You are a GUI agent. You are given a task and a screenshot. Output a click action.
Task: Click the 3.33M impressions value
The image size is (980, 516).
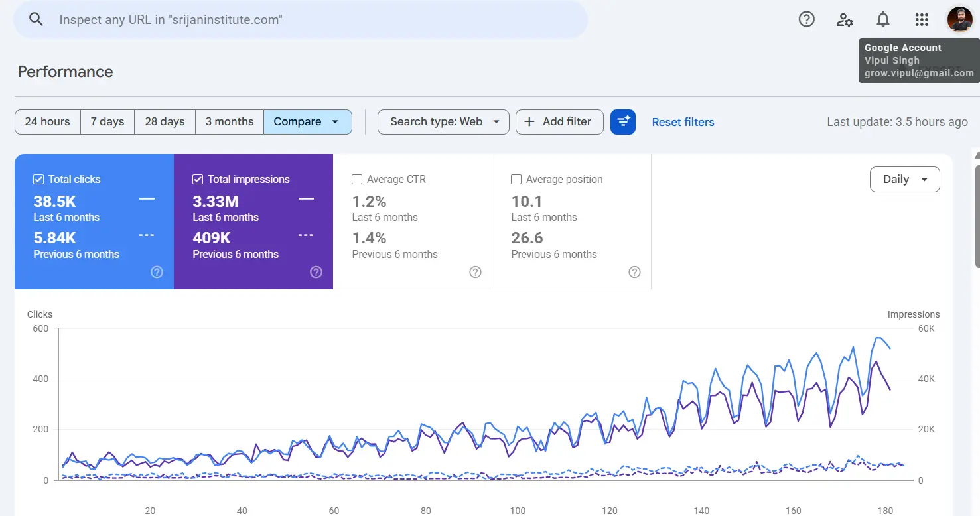click(216, 201)
